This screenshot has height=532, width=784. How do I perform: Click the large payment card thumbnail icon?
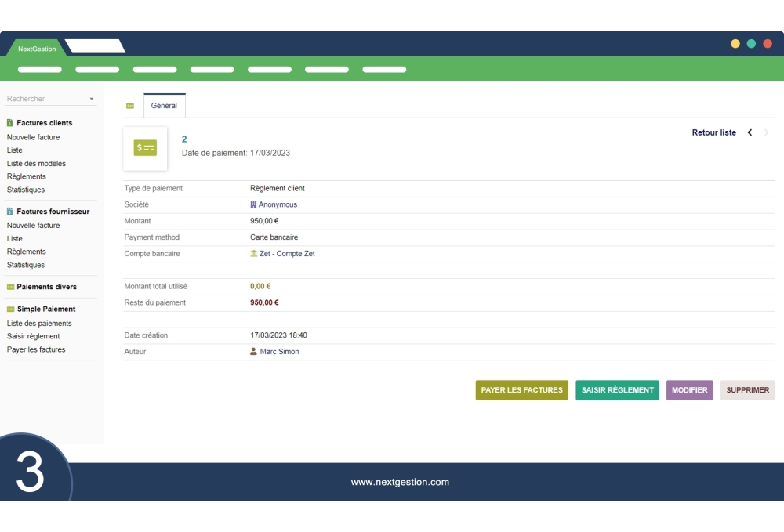145,148
